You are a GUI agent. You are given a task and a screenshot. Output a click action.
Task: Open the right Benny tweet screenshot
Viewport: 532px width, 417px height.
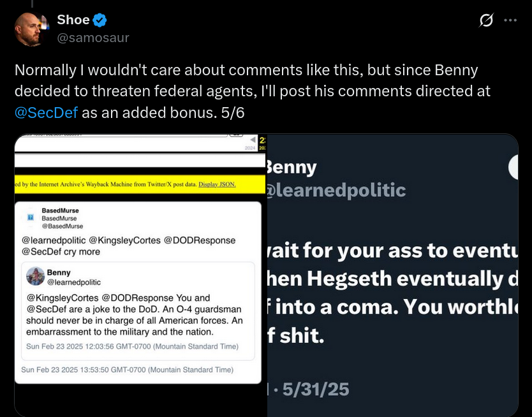tap(392, 275)
